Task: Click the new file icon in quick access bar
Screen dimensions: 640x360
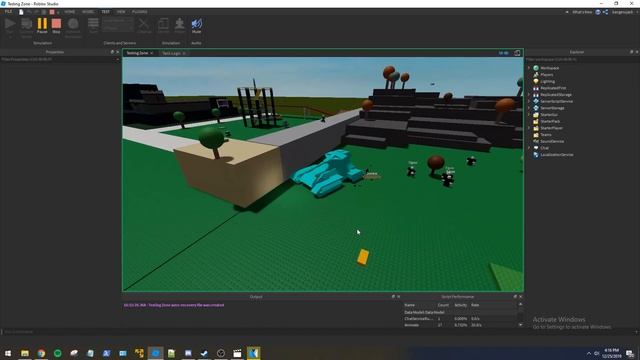Action: pyautogui.click(x=21, y=12)
